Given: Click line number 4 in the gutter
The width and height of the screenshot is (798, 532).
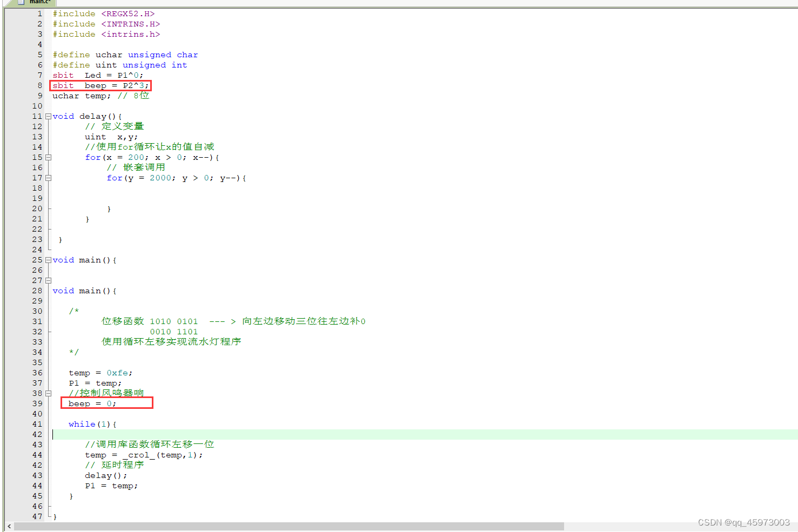Looking at the screenshot, I should point(39,44).
